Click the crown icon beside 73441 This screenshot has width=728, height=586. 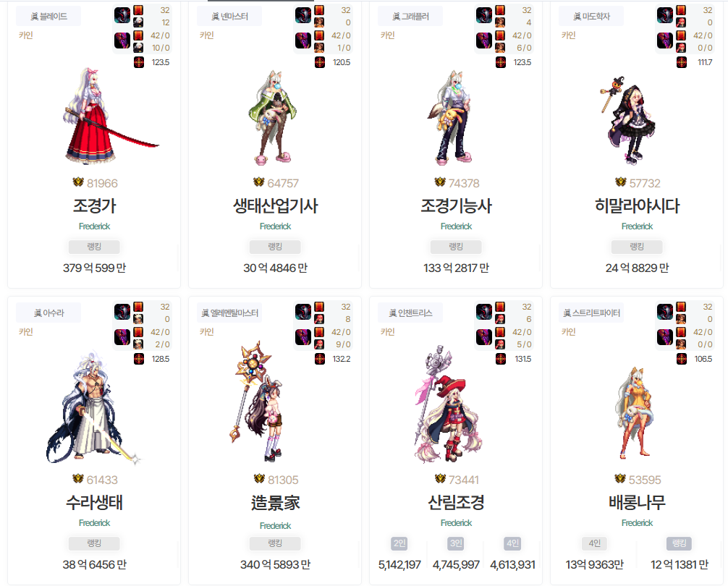tap(440, 478)
